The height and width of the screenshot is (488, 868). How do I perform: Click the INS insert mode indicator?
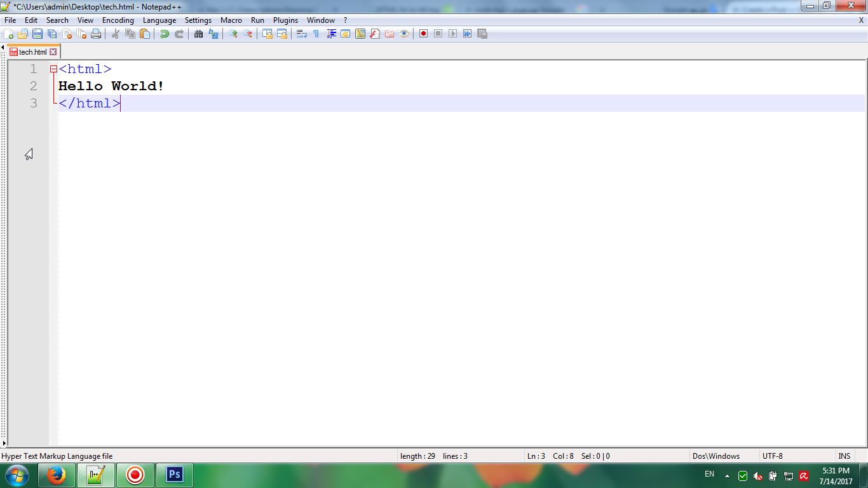tap(844, 456)
